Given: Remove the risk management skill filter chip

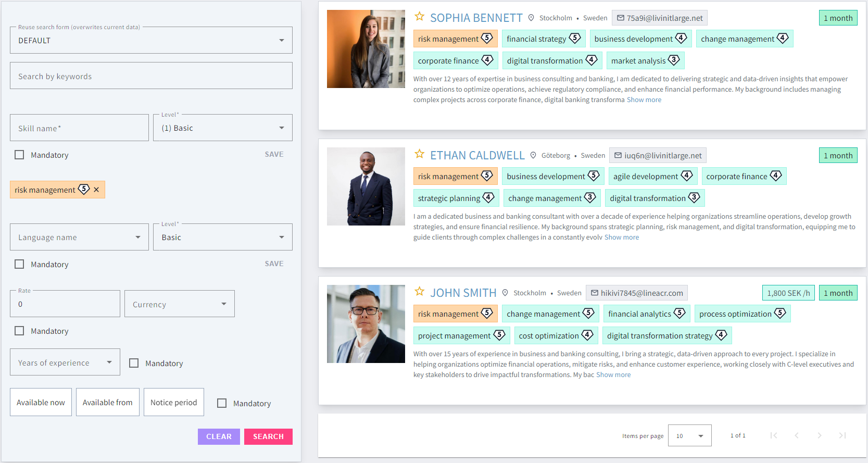Looking at the screenshot, I should [96, 190].
